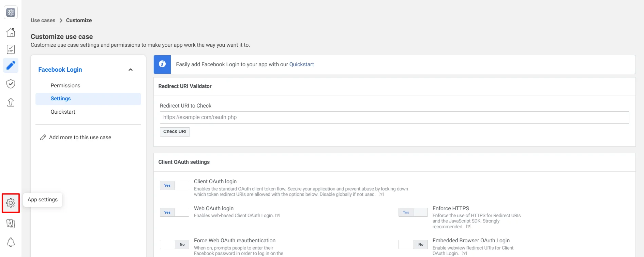Screen dimensions: 644x257
Task: Click the Client OAuth settings heading
Action: coord(184,162)
